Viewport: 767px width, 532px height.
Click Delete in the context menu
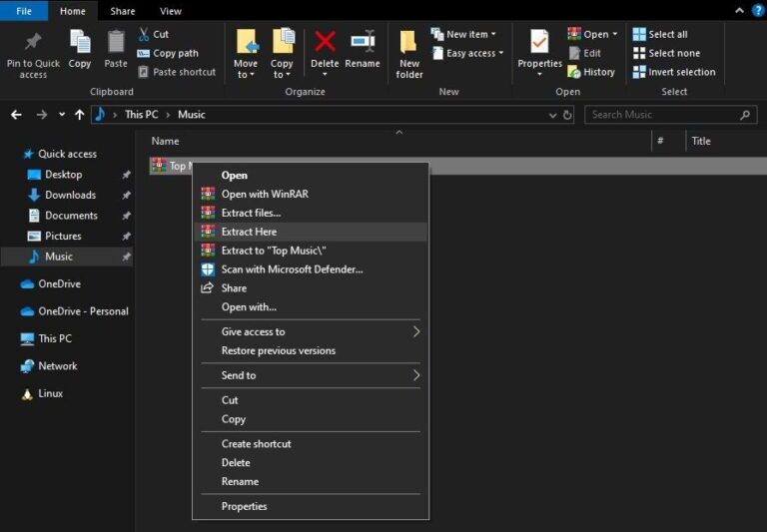pyautogui.click(x=311, y=462)
